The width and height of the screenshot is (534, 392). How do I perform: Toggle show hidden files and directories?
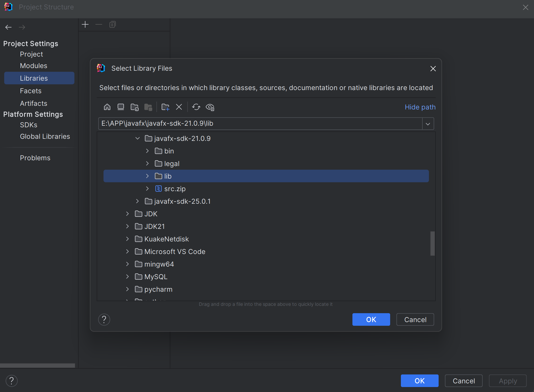coord(210,107)
